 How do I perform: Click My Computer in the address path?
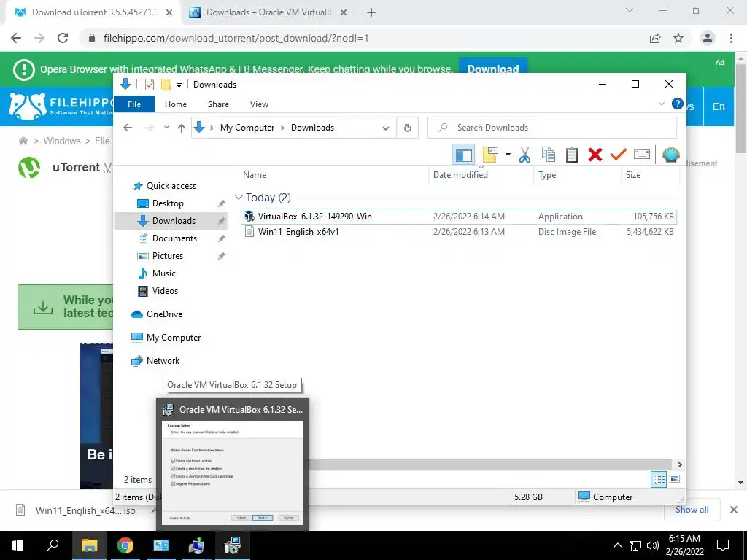(x=247, y=128)
